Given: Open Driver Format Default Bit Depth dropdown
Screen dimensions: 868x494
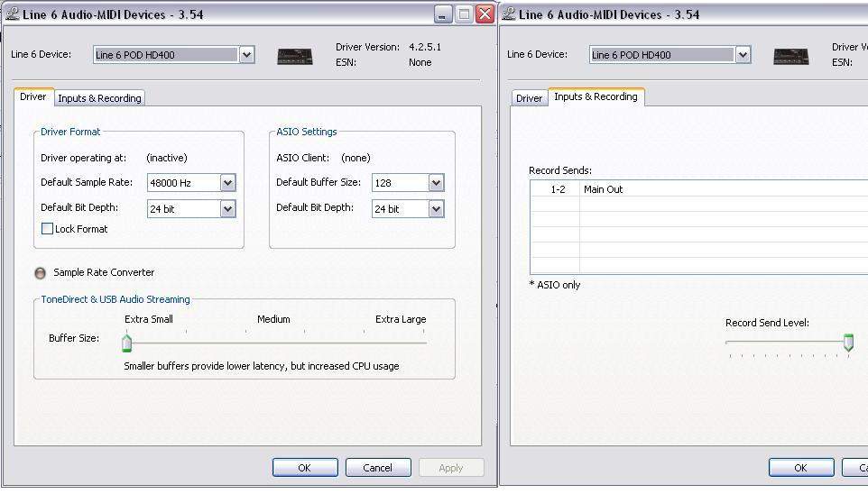Looking at the screenshot, I should tap(227, 209).
